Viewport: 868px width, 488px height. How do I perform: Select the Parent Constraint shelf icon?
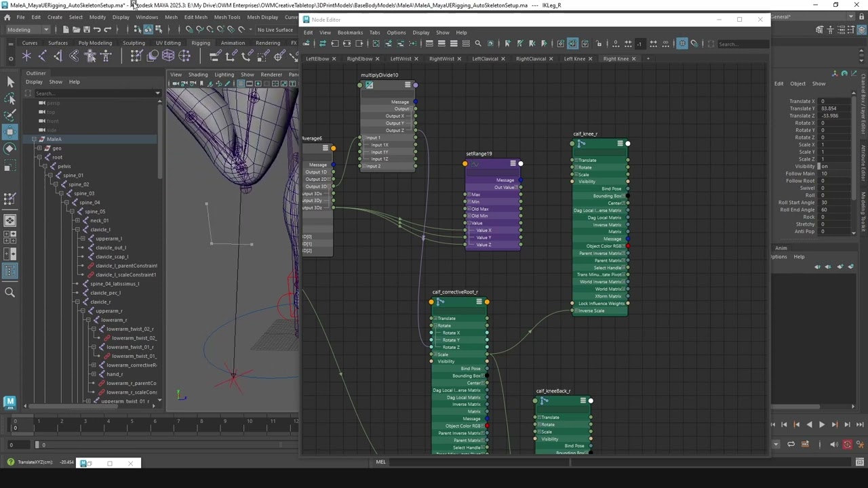coord(215,56)
